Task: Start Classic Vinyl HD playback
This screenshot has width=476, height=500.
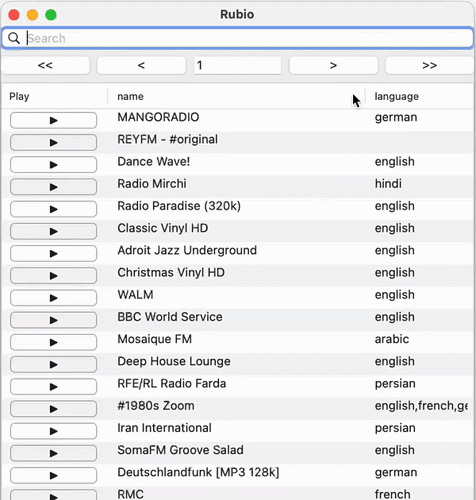Action: pyautogui.click(x=53, y=231)
